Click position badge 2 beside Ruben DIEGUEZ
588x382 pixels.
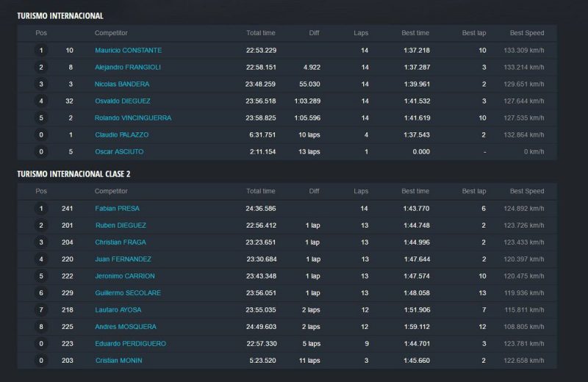41,226
